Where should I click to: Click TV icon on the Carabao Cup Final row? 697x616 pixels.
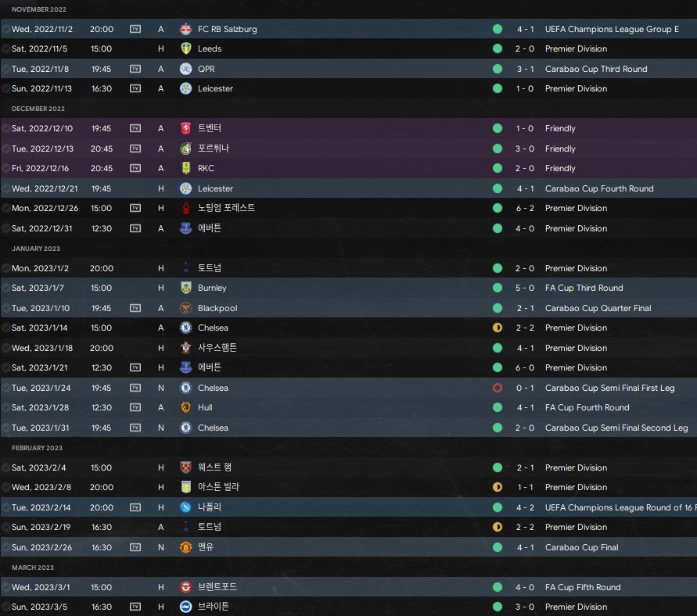[135, 547]
